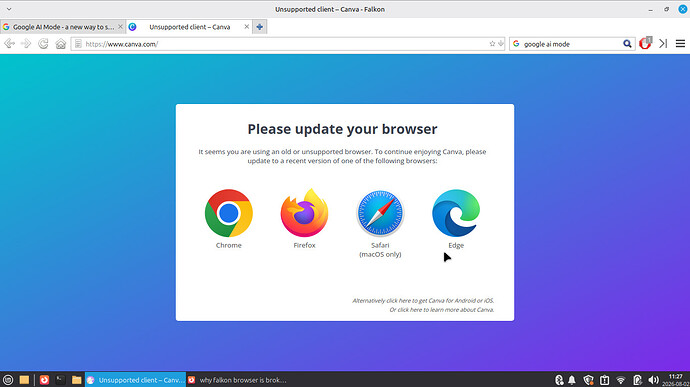Open the window menu chevron in title bar
Screen dimensions: 690x387
click(x=9, y=9)
